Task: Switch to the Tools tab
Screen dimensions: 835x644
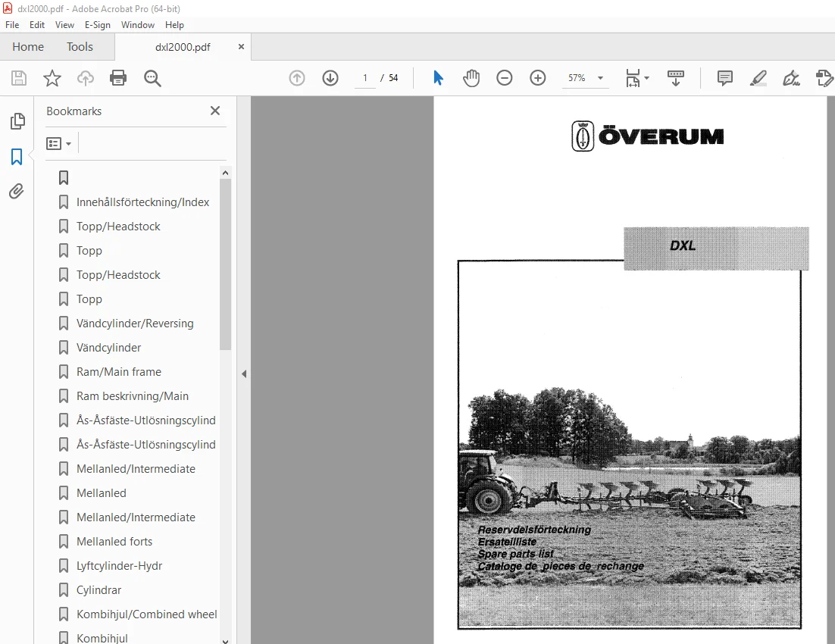Action: coord(80,47)
